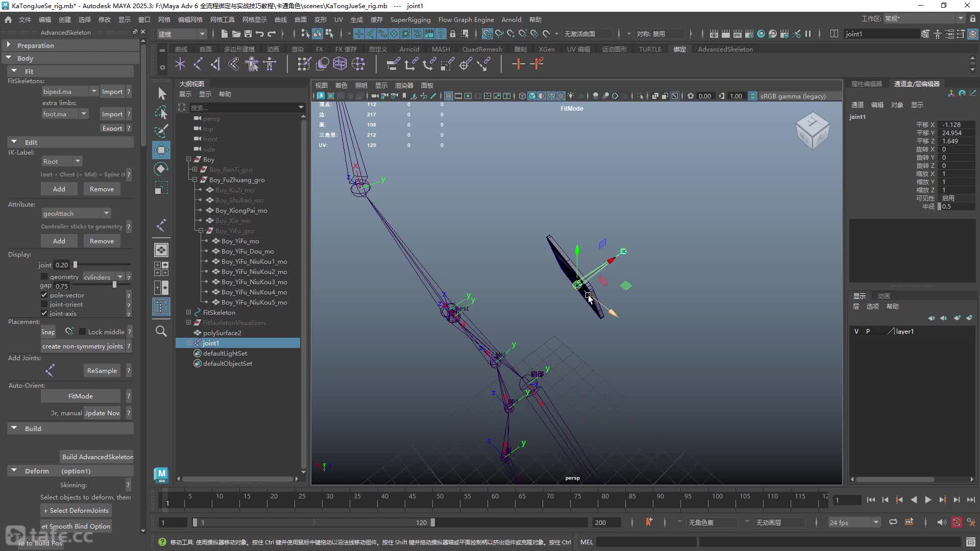
Task: Expand the FitSkeleton node in outliner
Action: [188, 312]
